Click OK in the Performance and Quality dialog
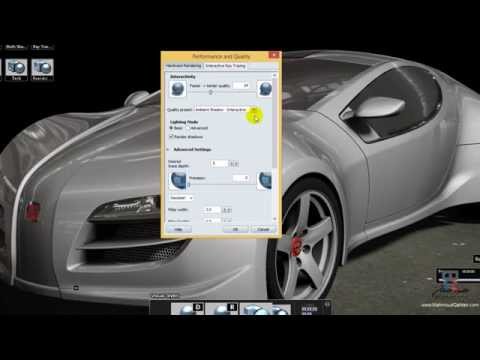 [x=236, y=229]
